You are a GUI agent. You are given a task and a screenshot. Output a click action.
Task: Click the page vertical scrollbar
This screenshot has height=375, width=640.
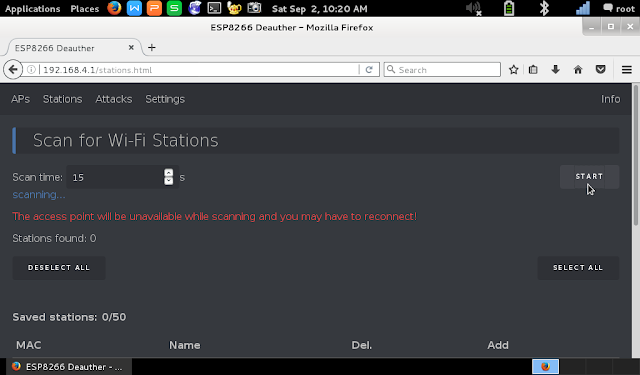[636, 155]
